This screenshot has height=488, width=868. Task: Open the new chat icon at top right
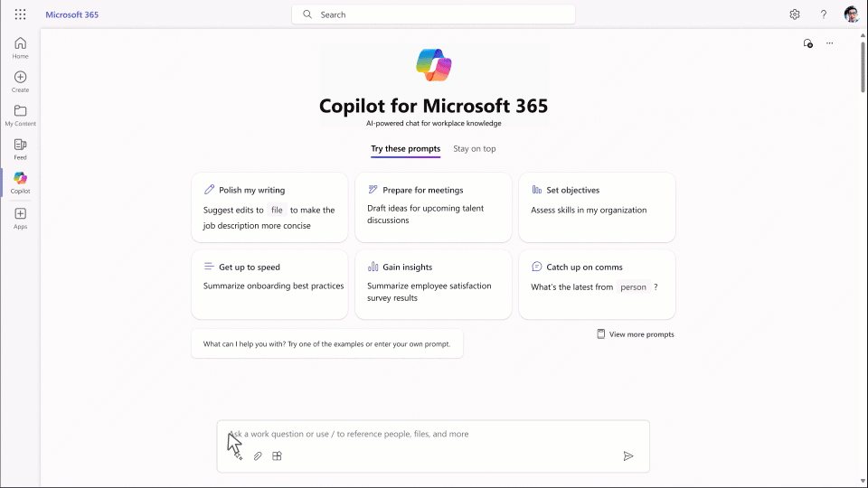(807, 43)
